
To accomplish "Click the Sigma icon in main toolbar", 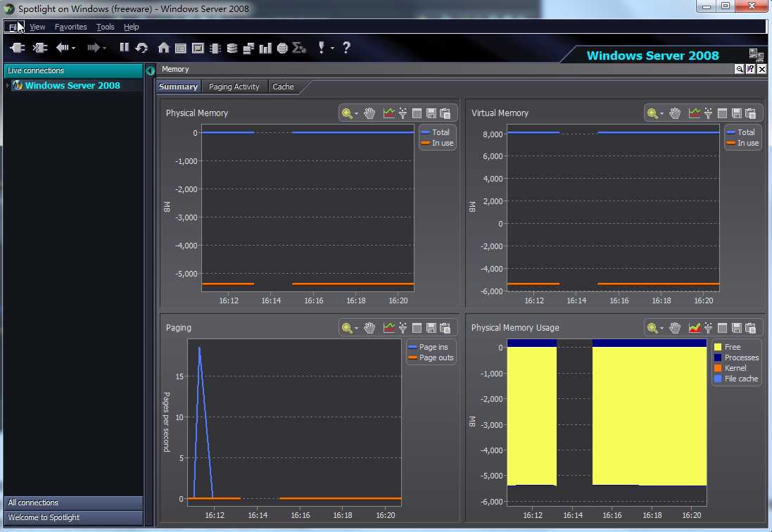I will (299, 48).
